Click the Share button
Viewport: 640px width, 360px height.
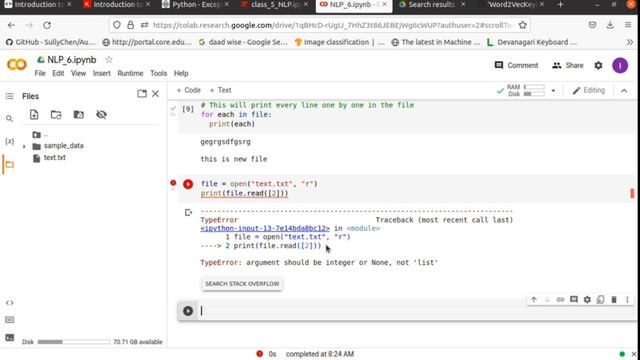point(568,65)
